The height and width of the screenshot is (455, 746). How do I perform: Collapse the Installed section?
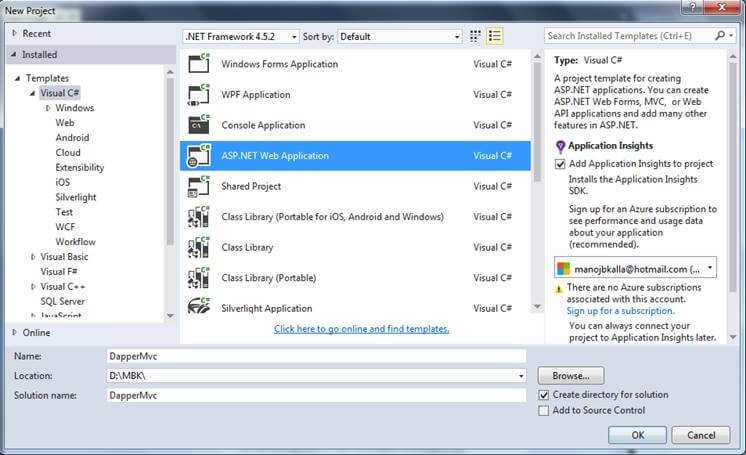point(13,54)
